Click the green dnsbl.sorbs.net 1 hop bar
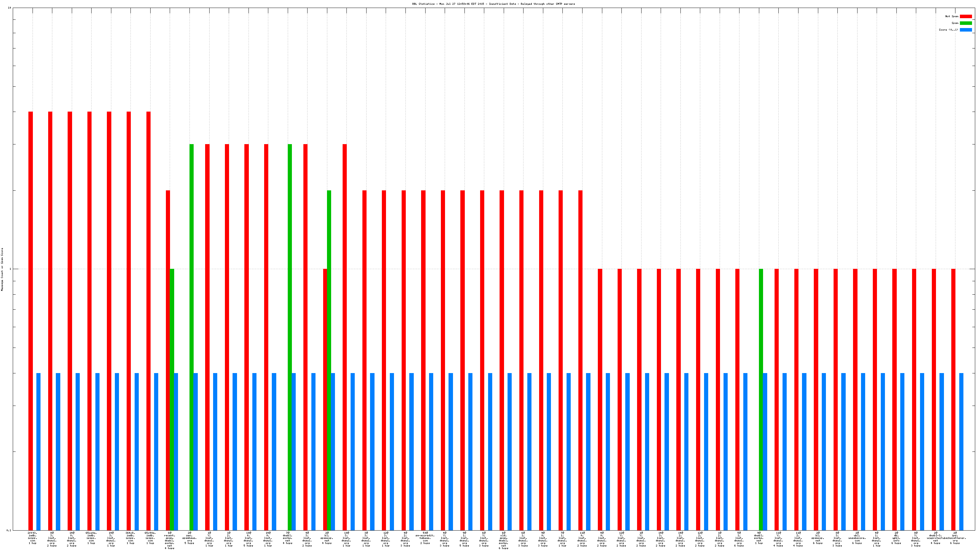980x551 pixels. [x=761, y=399]
